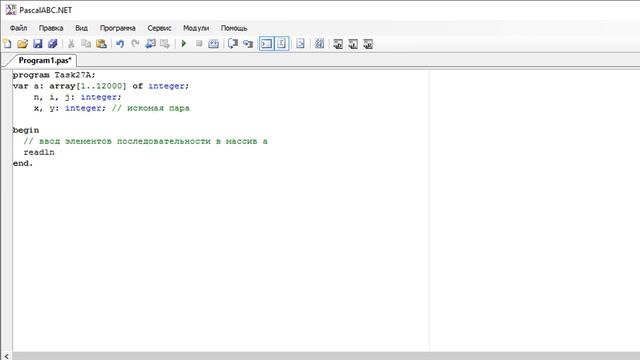Create a new file with the toolbar icon
This screenshot has height=360, width=640.
(x=7, y=44)
